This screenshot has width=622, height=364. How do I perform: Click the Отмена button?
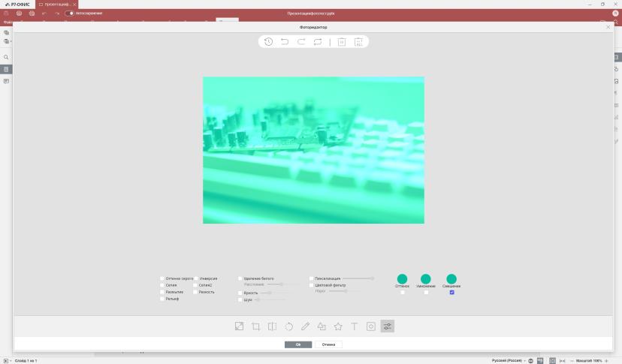tap(328, 344)
